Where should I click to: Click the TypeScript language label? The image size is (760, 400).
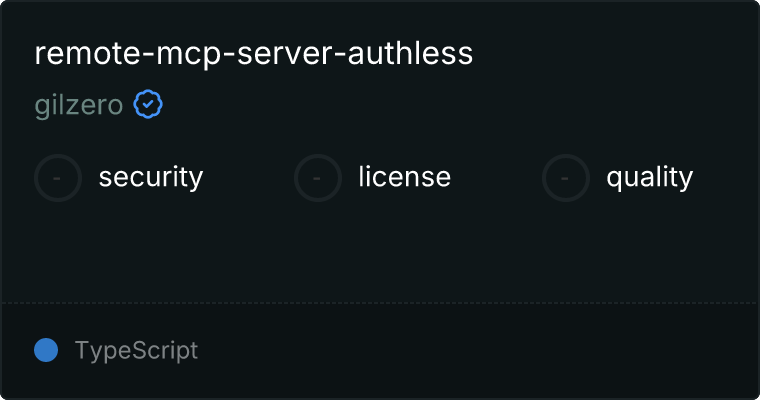[136, 351]
